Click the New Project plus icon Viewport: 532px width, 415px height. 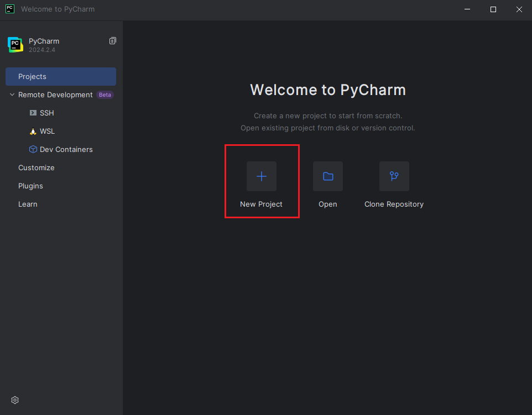click(261, 176)
